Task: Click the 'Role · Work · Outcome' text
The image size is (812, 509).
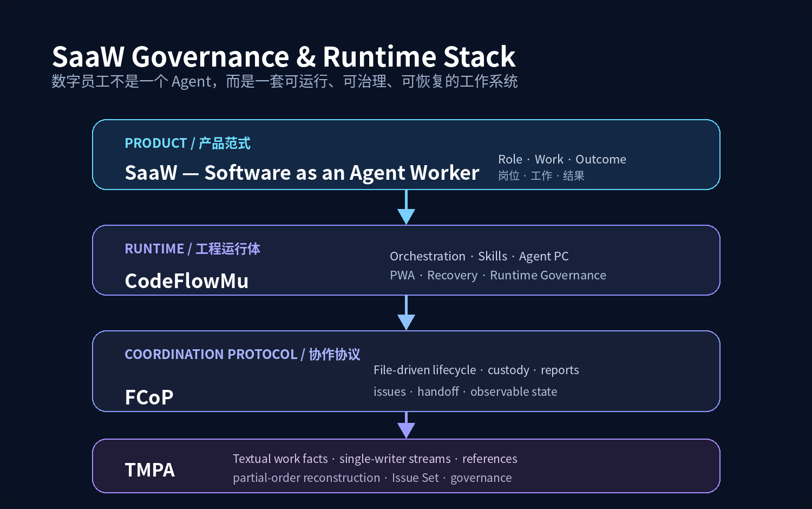Action: (562, 159)
